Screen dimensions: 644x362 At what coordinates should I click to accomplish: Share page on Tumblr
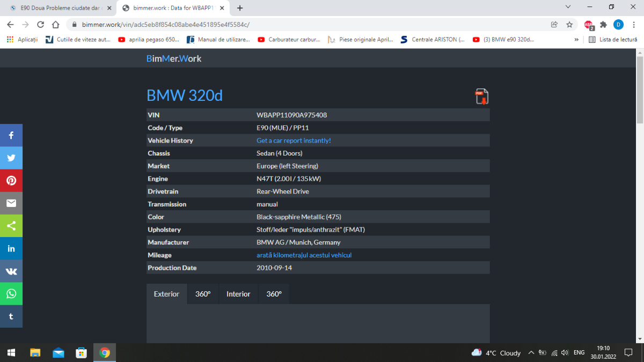[11, 316]
